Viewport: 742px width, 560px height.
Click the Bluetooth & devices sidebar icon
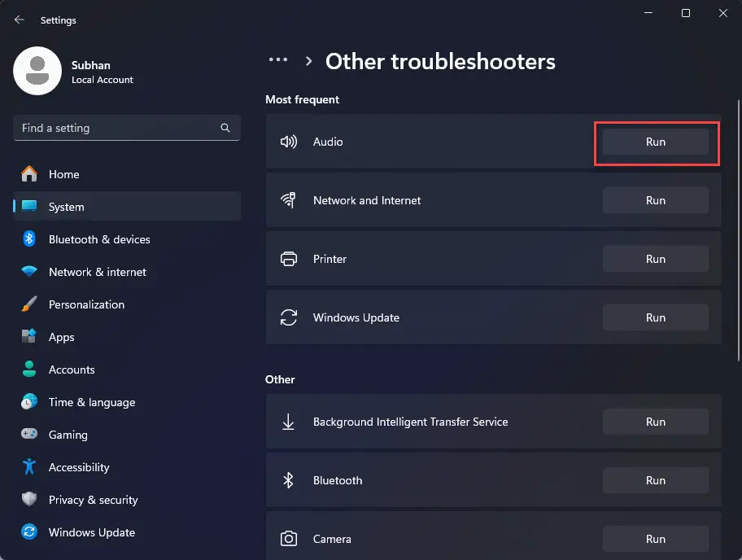29,239
